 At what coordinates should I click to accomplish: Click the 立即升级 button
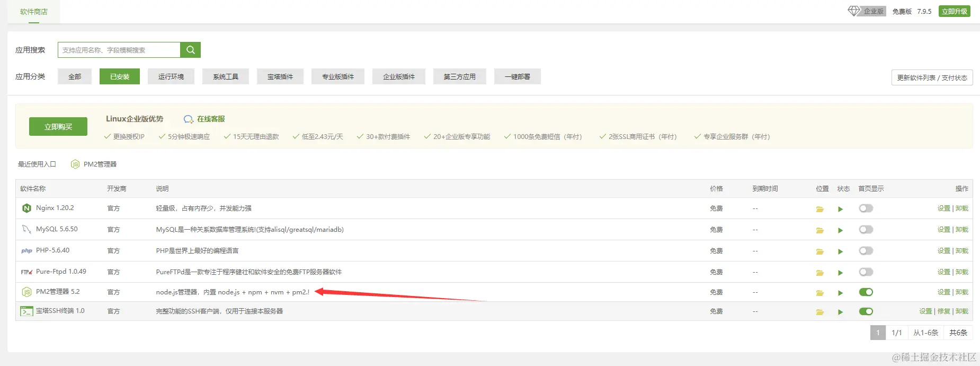pos(955,11)
